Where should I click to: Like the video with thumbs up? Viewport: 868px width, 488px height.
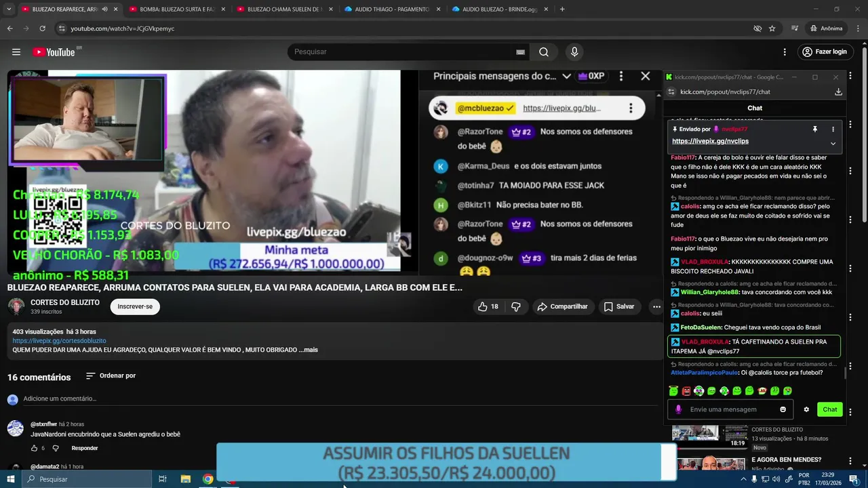click(488, 306)
